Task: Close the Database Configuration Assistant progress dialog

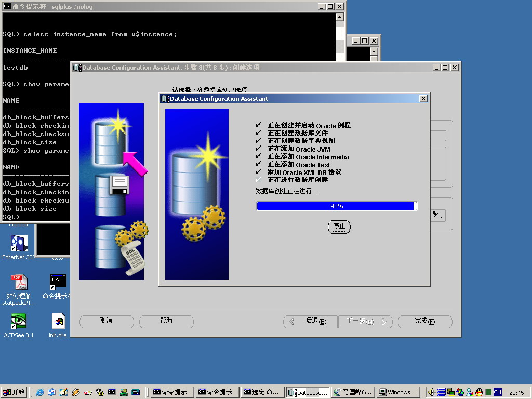Action: pos(423,98)
